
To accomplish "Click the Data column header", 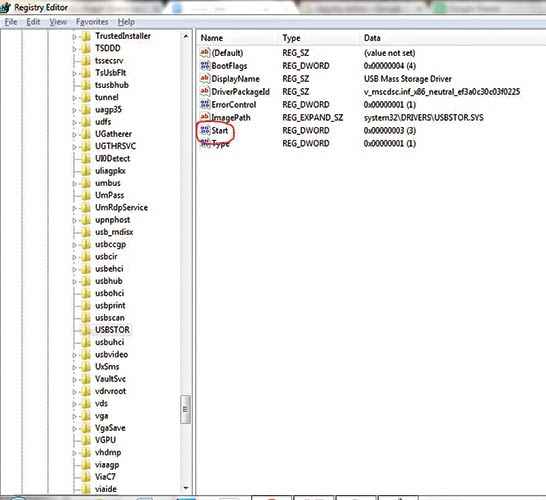I will coord(372,38).
